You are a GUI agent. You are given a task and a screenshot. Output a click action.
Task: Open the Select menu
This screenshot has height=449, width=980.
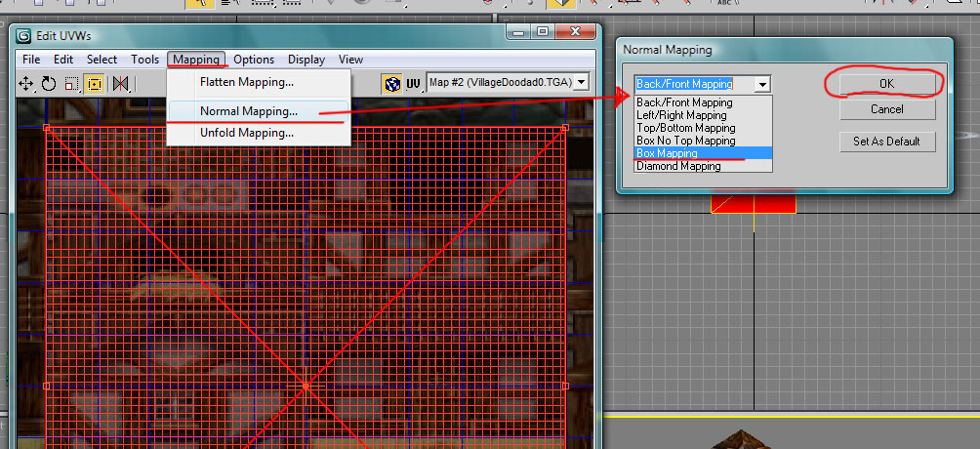pyautogui.click(x=102, y=60)
